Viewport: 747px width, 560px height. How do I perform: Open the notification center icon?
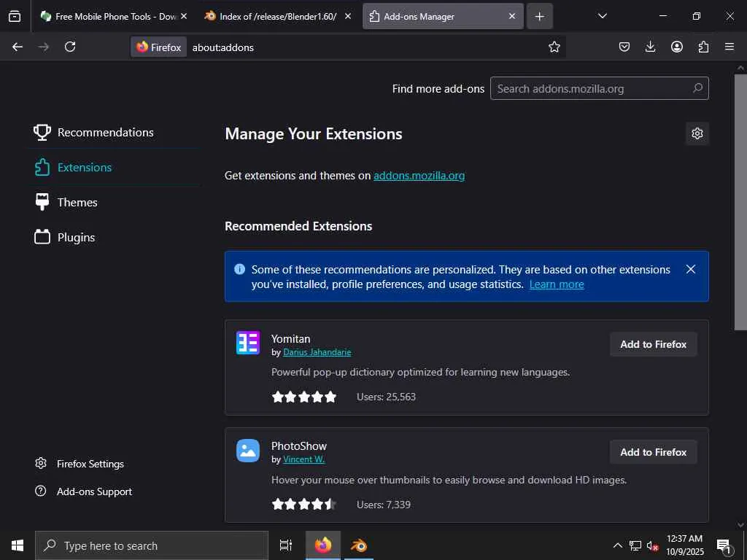click(x=724, y=545)
